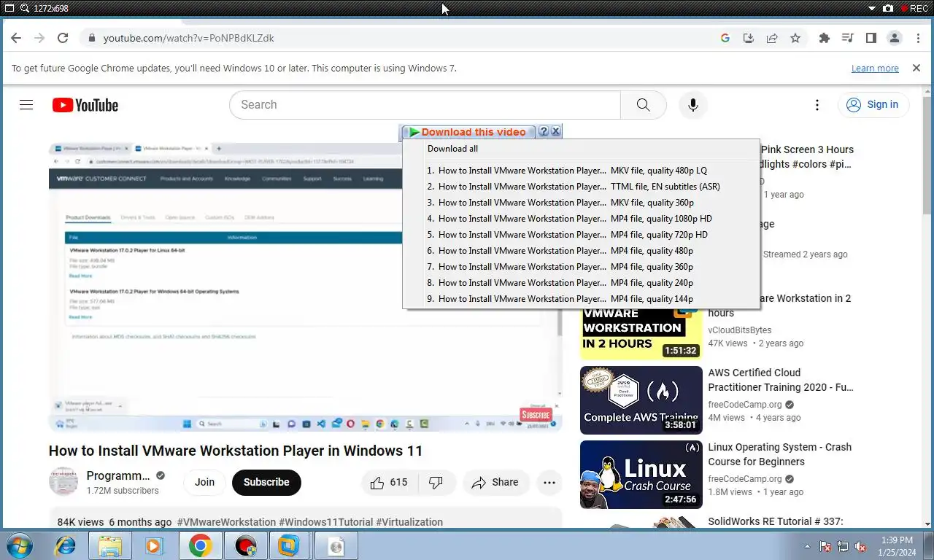The width and height of the screenshot is (934, 560).
Task: Click install app icon in address bar
Action: [749, 38]
